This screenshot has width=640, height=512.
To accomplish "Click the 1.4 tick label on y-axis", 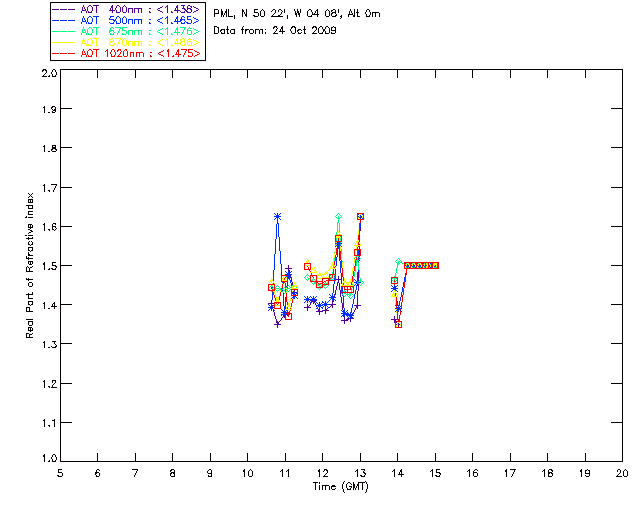I will pos(49,305).
